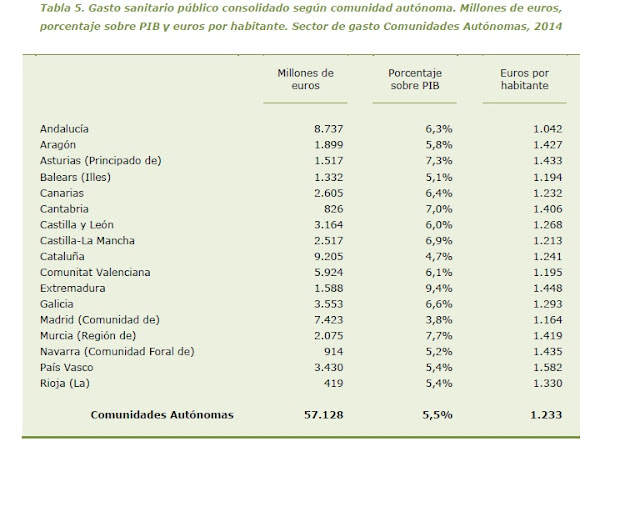Select the 'Canarias' row label
The width and height of the screenshot is (640, 512).
coord(62,193)
